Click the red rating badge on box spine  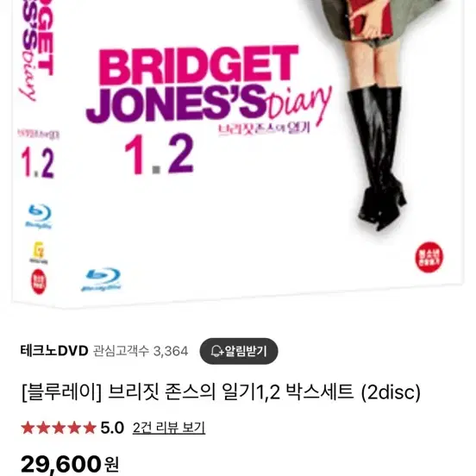point(39,282)
